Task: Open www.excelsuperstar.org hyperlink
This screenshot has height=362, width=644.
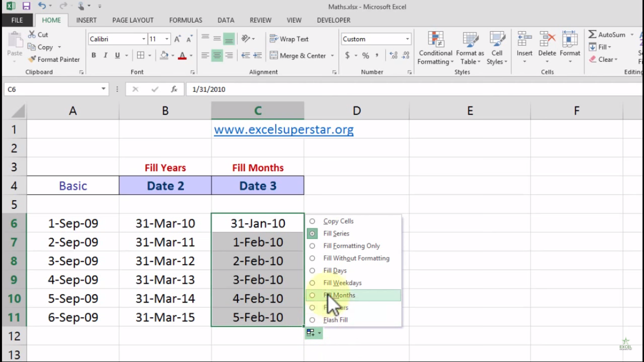Action: click(284, 129)
